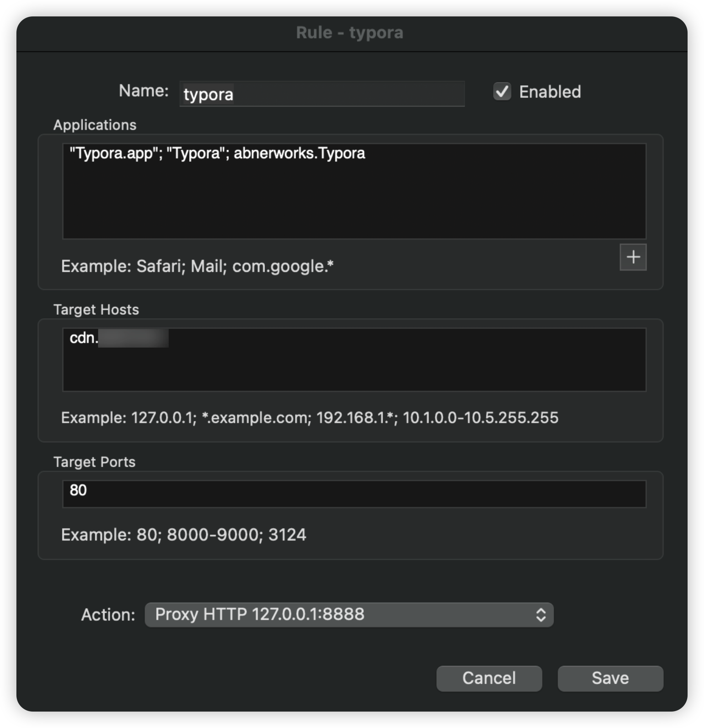Click the cdn. host entry
Screen dimensions: 704x728
[84, 338]
